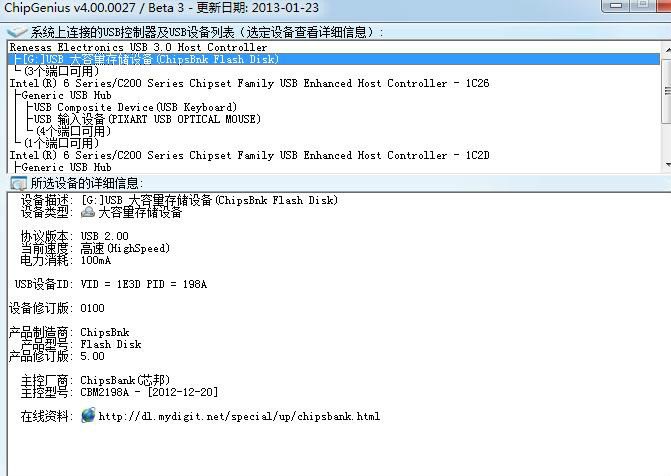
Task: Select the (4个端口可用) entry in list
Action: click(73, 131)
